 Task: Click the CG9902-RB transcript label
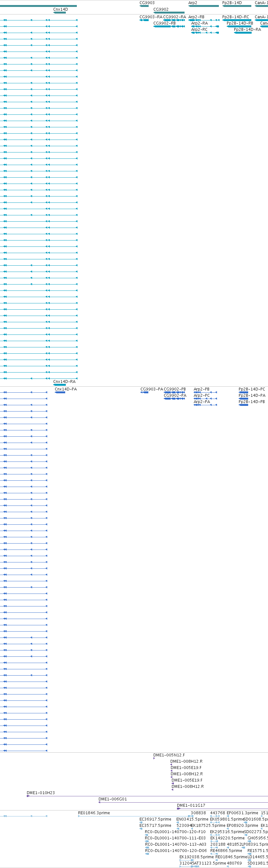click(x=165, y=23)
